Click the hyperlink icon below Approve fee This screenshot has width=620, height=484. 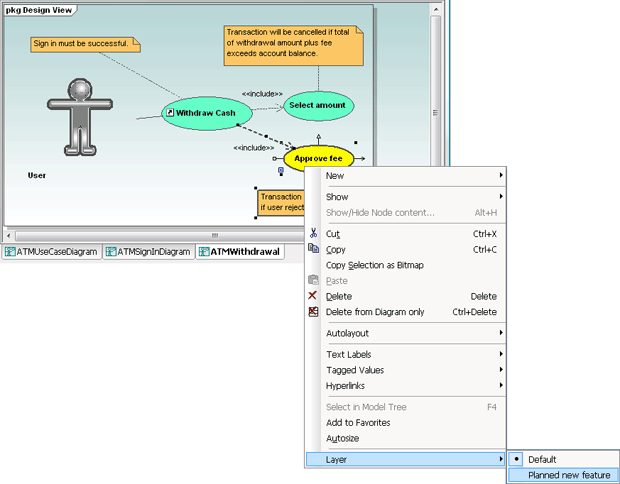coord(280,172)
